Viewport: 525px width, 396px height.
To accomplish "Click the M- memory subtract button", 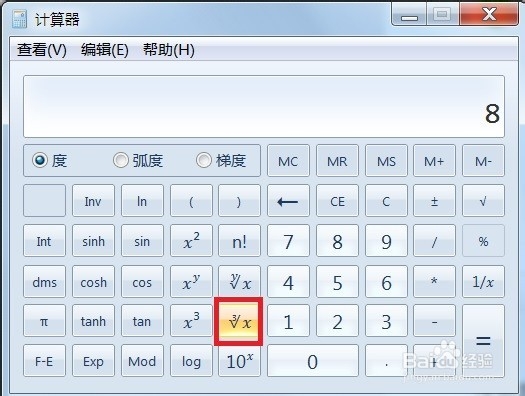I will 483,161.
